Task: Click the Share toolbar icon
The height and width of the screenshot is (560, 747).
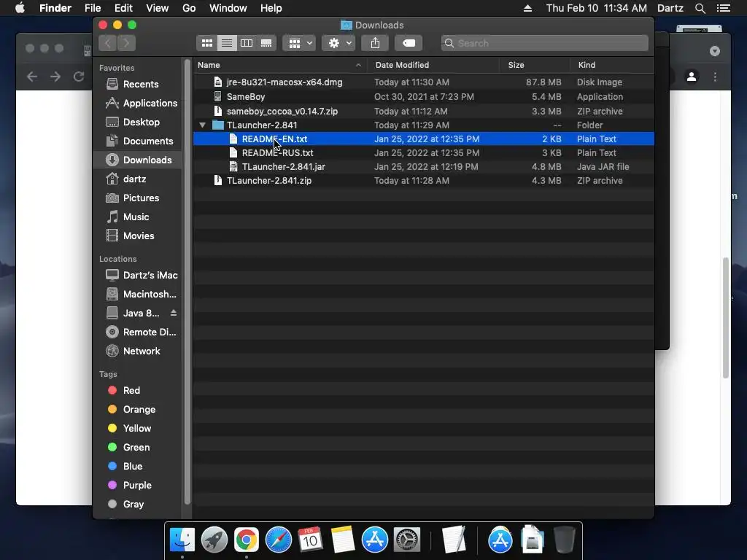Action: pos(376,43)
